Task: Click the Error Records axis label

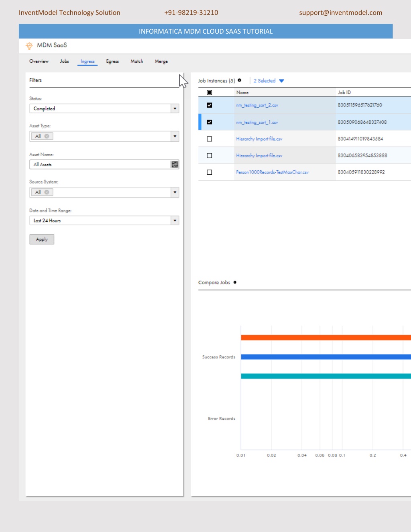Action: click(x=222, y=418)
